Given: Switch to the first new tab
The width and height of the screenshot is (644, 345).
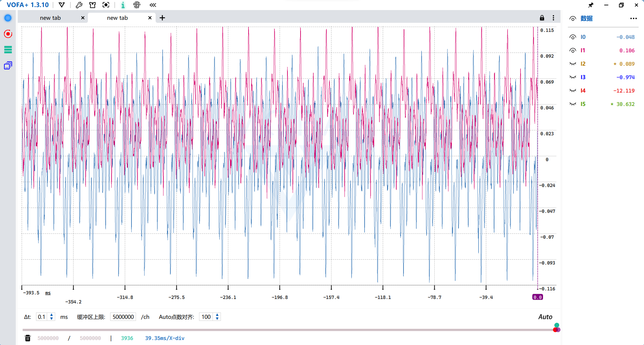Looking at the screenshot, I should point(50,18).
